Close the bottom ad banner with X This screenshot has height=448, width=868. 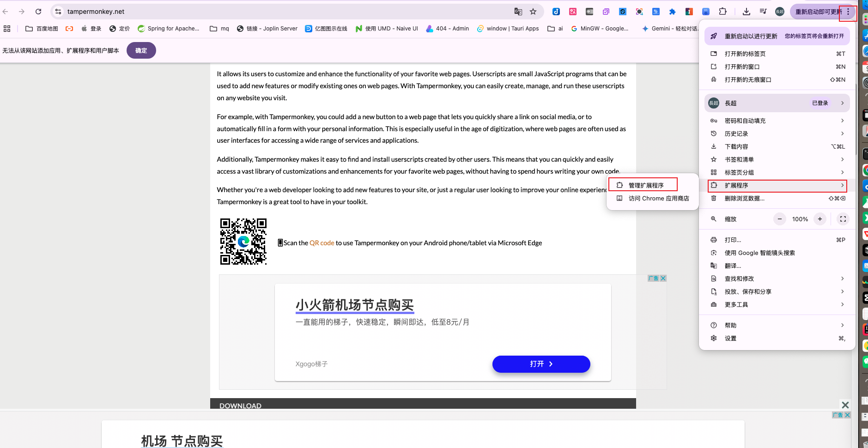click(x=845, y=405)
